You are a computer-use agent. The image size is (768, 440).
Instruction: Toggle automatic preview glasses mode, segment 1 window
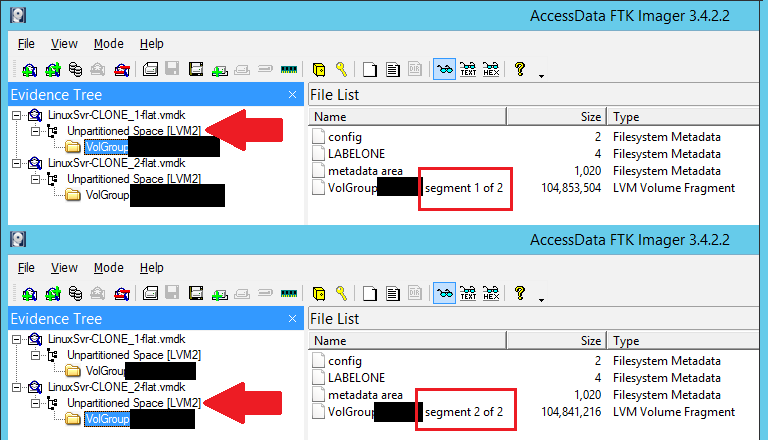coord(444,70)
